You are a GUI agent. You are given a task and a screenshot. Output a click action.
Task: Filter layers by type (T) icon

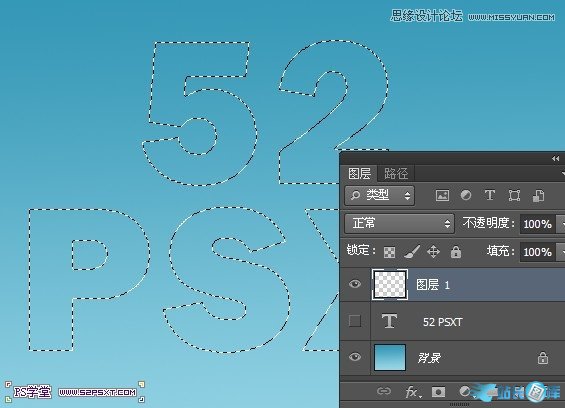pyautogui.click(x=489, y=195)
